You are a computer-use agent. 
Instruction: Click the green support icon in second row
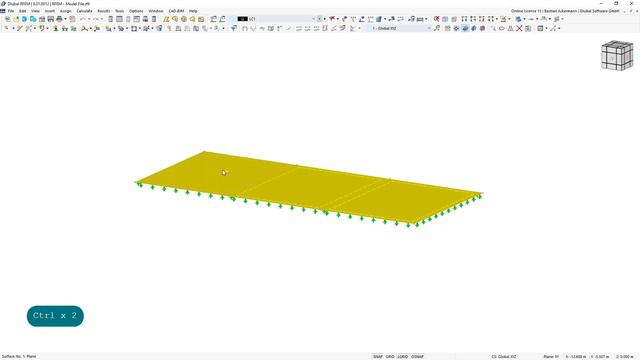[x=56, y=28]
